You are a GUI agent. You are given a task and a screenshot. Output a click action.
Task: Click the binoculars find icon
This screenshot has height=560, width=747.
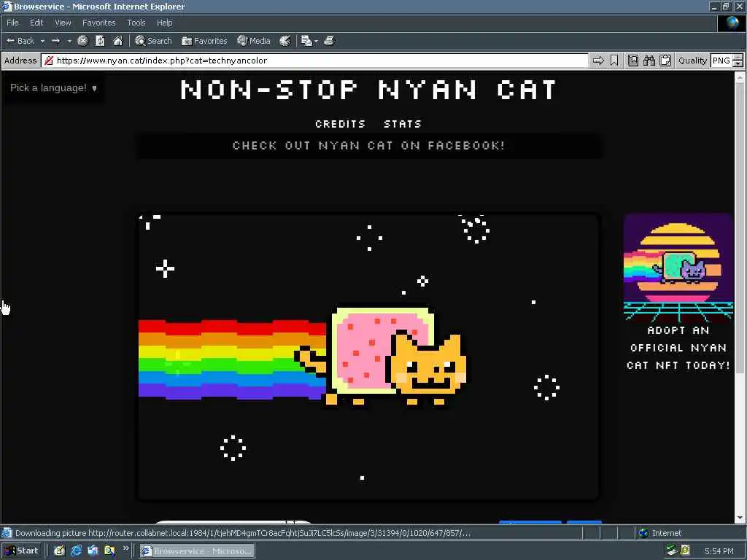[649, 61]
